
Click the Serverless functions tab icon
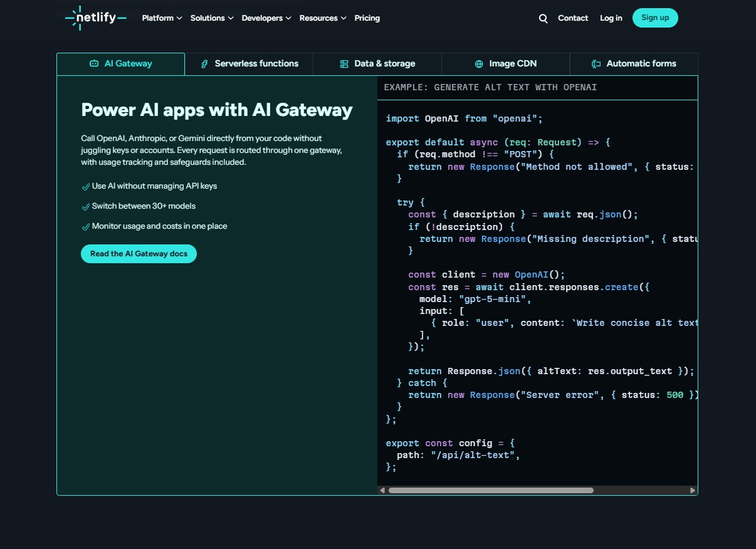204,63
